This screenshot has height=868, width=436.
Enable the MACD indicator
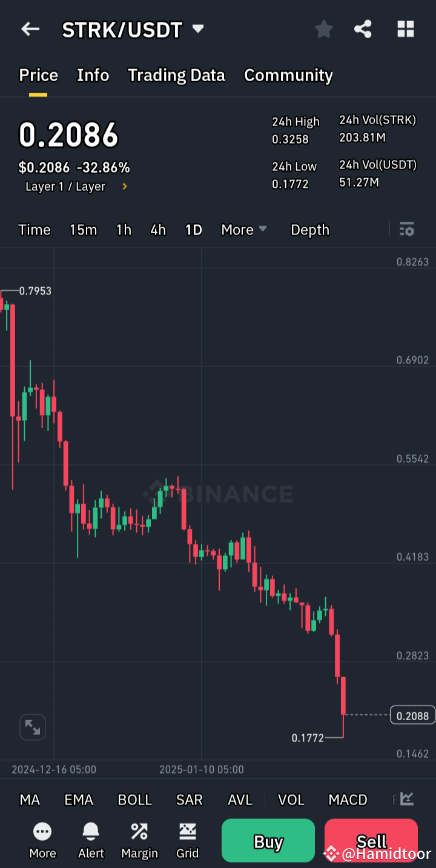(x=348, y=799)
